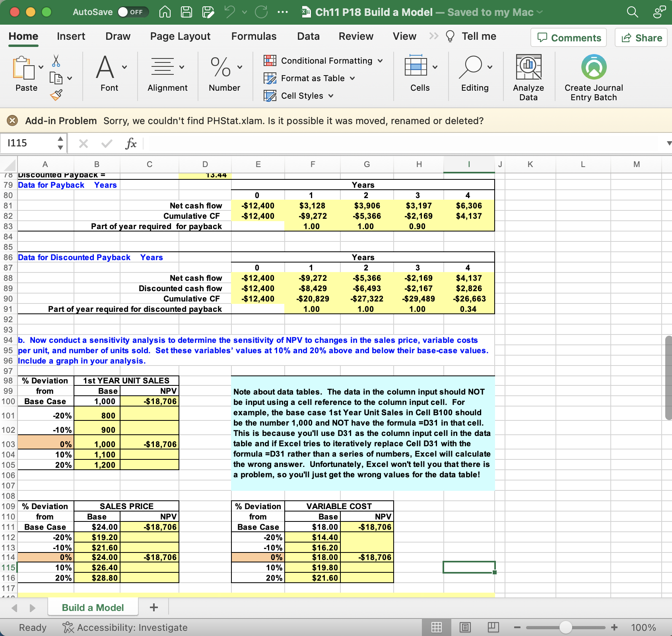Click the Share button

[x=641, y=37]
